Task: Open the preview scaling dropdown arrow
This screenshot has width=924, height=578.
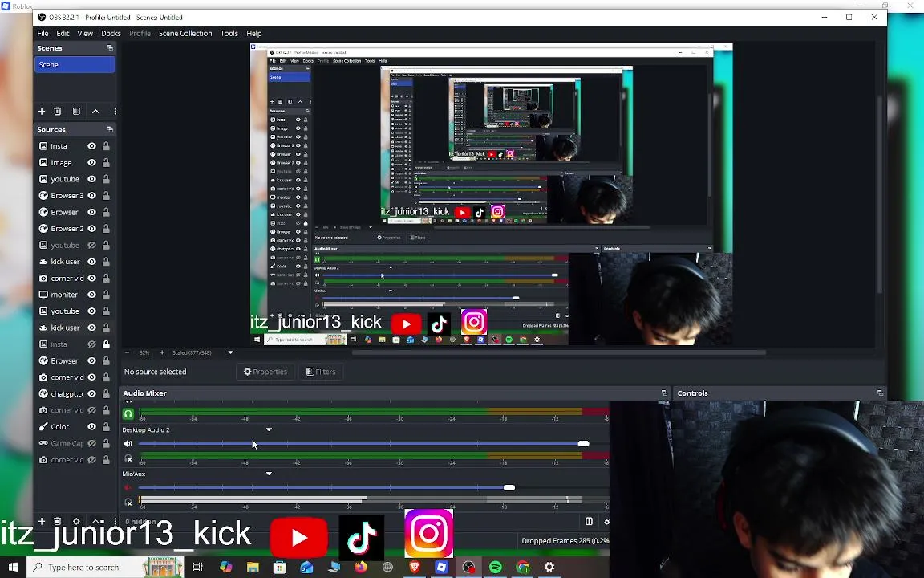Action: tap(230, 352)
